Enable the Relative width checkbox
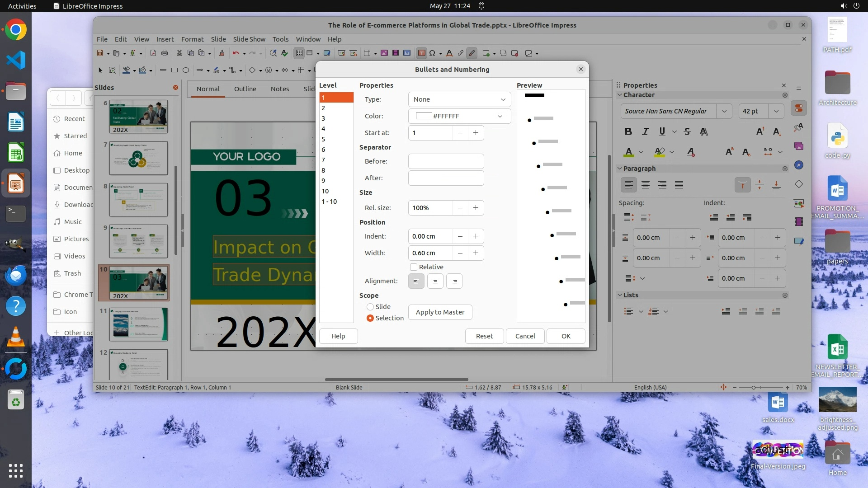868x488 pixels. 414,267
